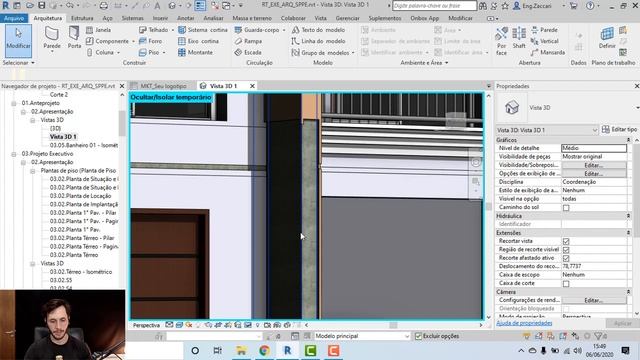Pick the Texto do modelo tool
The image size is (640, 360).
point(318,30)
